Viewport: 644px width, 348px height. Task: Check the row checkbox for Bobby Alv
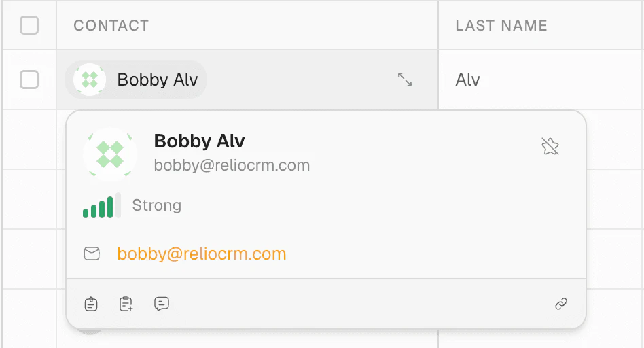(29, 80)
